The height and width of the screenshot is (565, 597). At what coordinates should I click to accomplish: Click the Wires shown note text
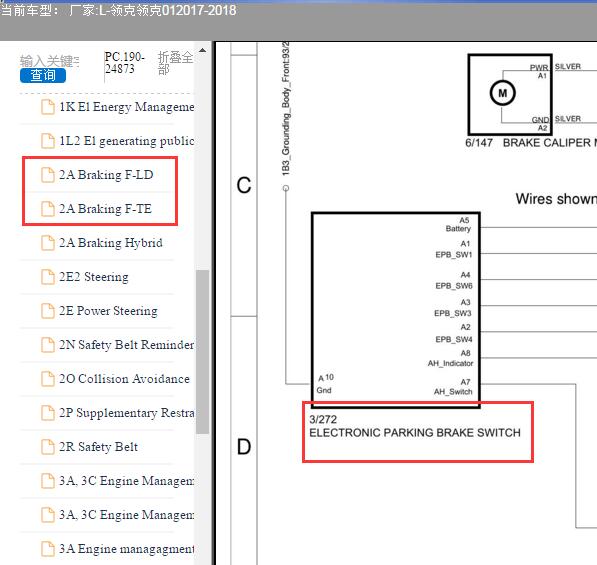point(556,199)
